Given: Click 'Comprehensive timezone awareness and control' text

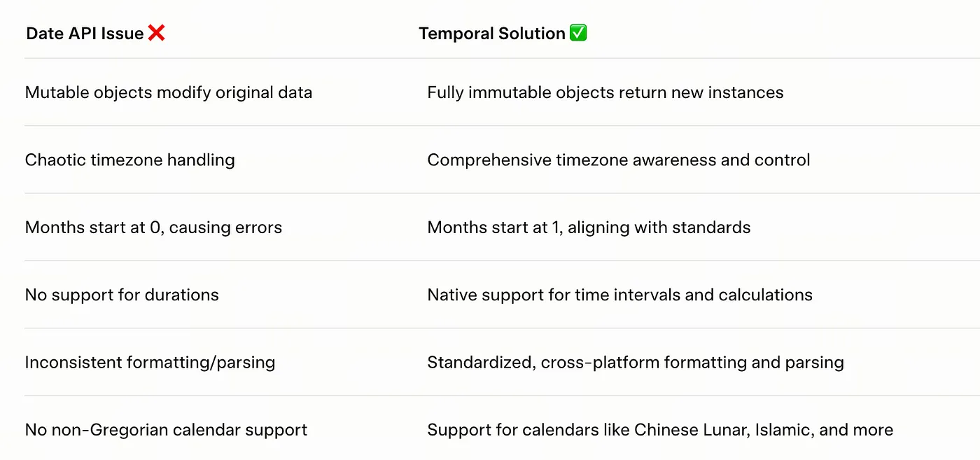Looking at the screenshot, I should point(619,160).
